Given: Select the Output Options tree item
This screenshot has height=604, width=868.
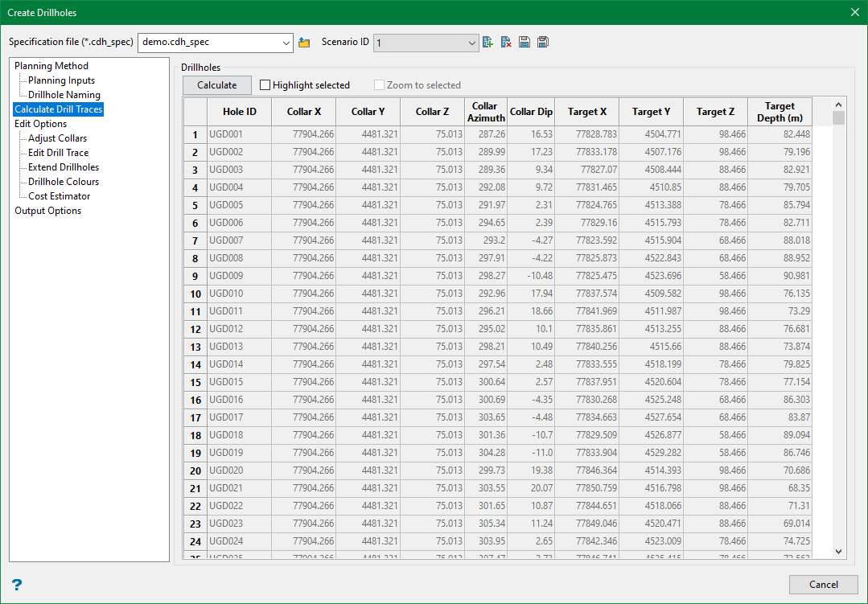Looking at the screenshot, I should click(47, 211).
